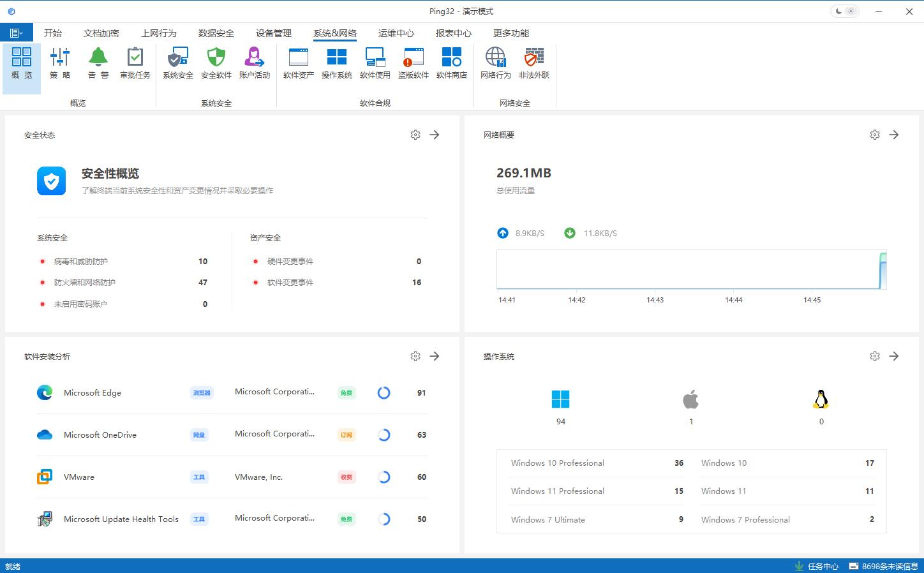Open 非法外联 illegal connection detection
Screen dimensions: 924x573
533,64
